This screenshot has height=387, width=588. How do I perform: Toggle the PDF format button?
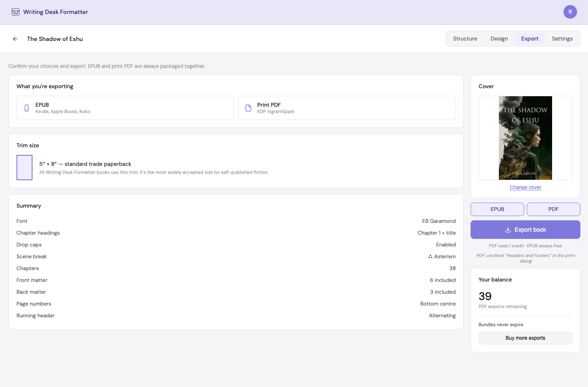pos(553,209)
